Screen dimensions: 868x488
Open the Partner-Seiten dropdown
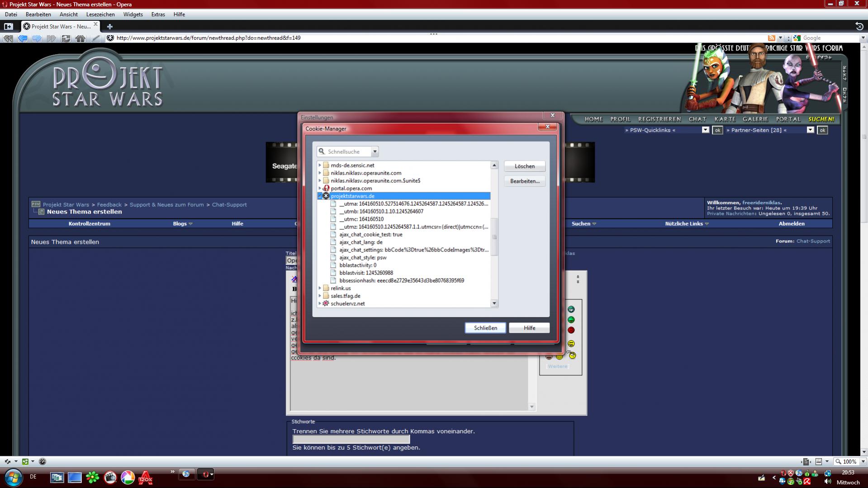click(x=810, y=130)
